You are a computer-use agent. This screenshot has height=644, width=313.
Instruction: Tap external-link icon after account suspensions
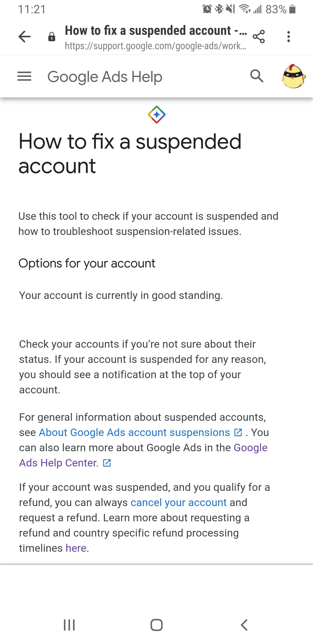coord(238,432)
